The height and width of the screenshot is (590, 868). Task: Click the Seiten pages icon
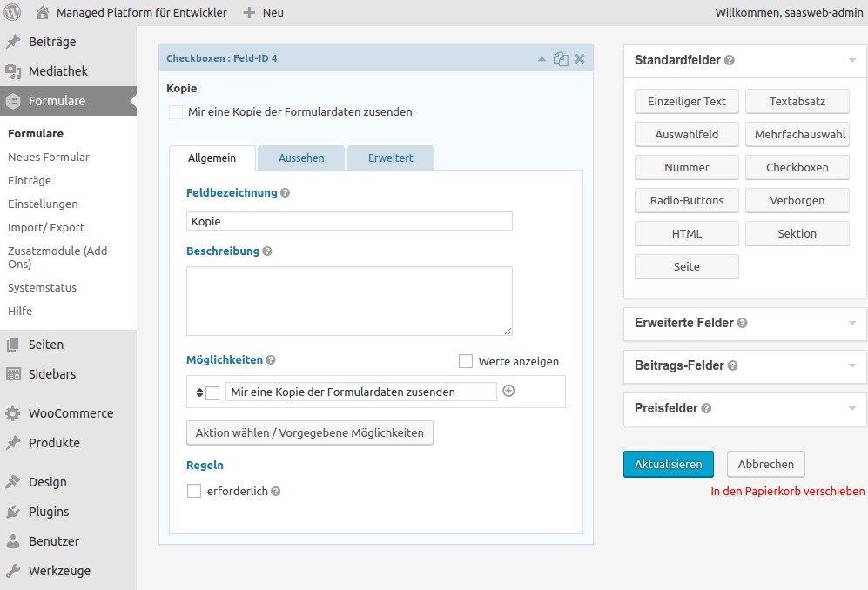point(13,345)
